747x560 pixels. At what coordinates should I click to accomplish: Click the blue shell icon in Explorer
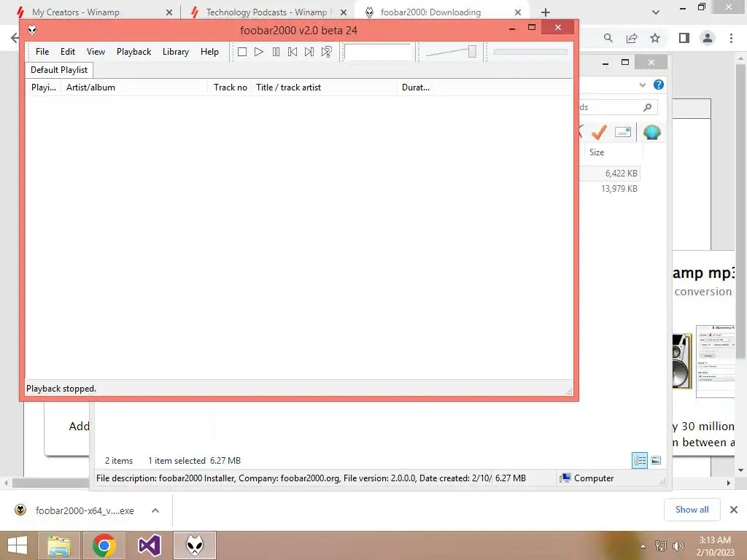point(651,132)
